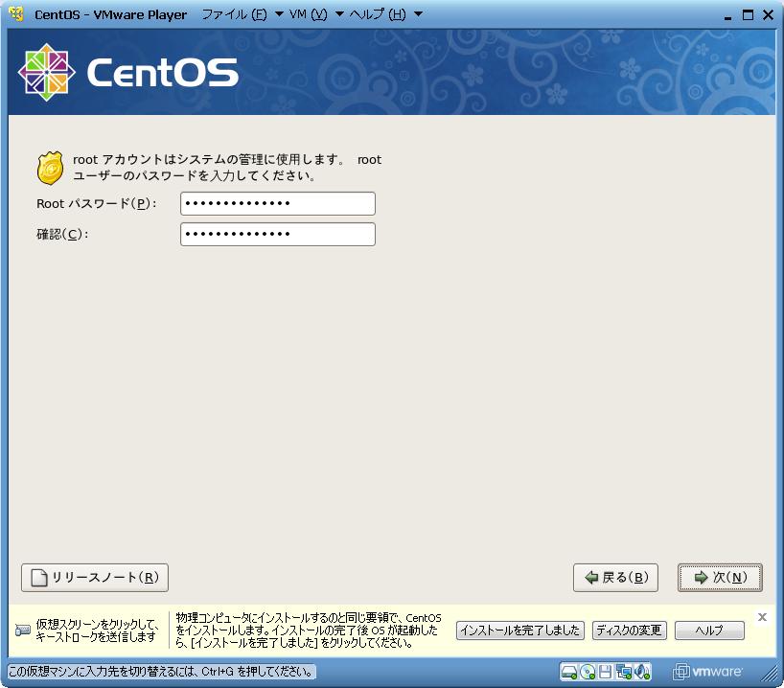Click the hard disk device icon in status bar

coord(569,672)
